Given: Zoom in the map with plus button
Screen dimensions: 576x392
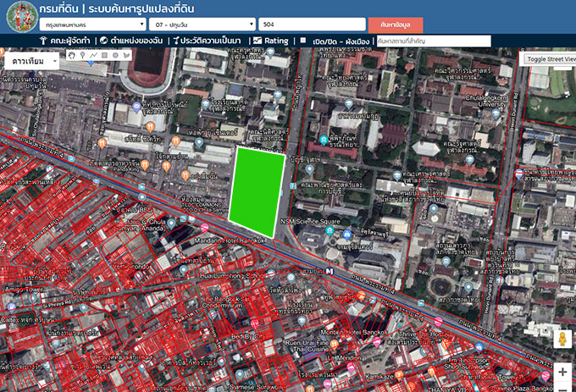Looking at the screenshot, I should [562, 372].
